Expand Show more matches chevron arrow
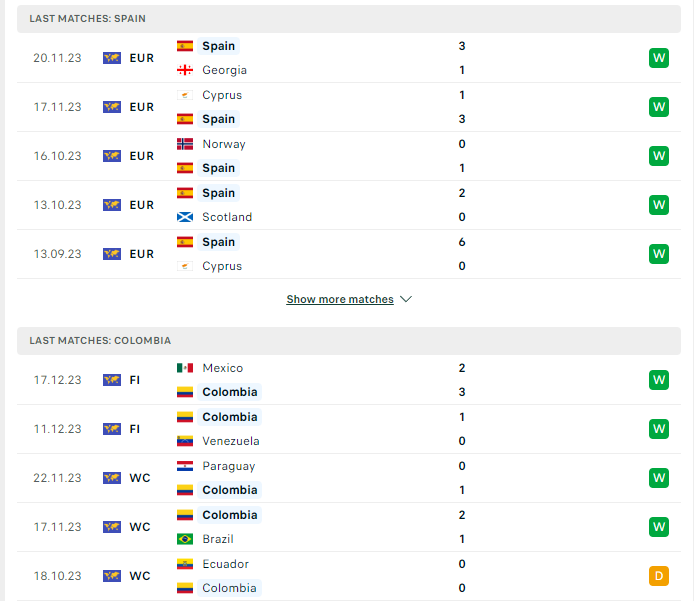The image size is (694, 601). point(406,300)
